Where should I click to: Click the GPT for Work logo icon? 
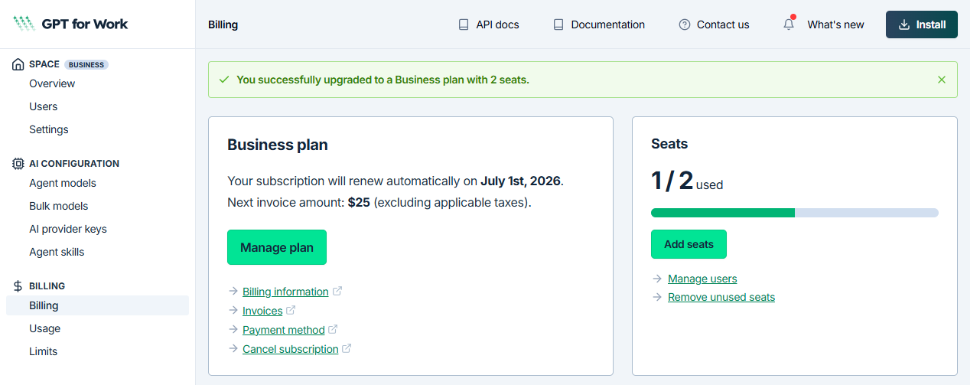[24, 24]
